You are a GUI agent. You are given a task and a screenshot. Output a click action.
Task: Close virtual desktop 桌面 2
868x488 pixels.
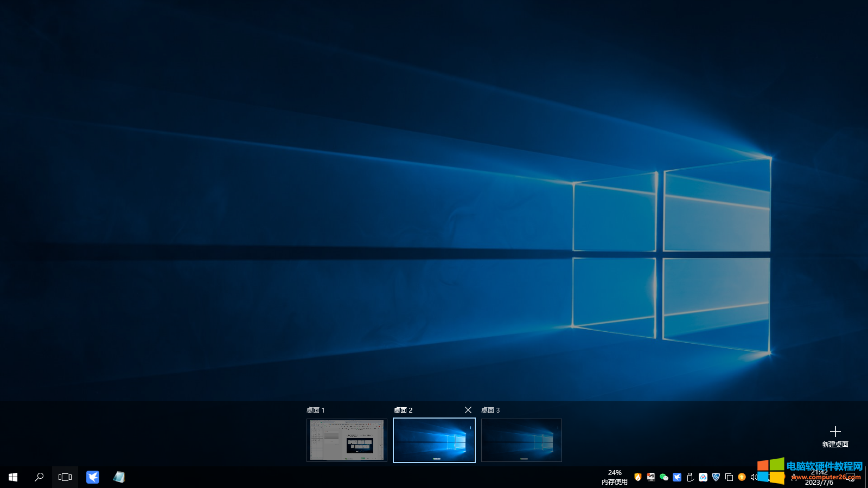click(x=468, y=410)
